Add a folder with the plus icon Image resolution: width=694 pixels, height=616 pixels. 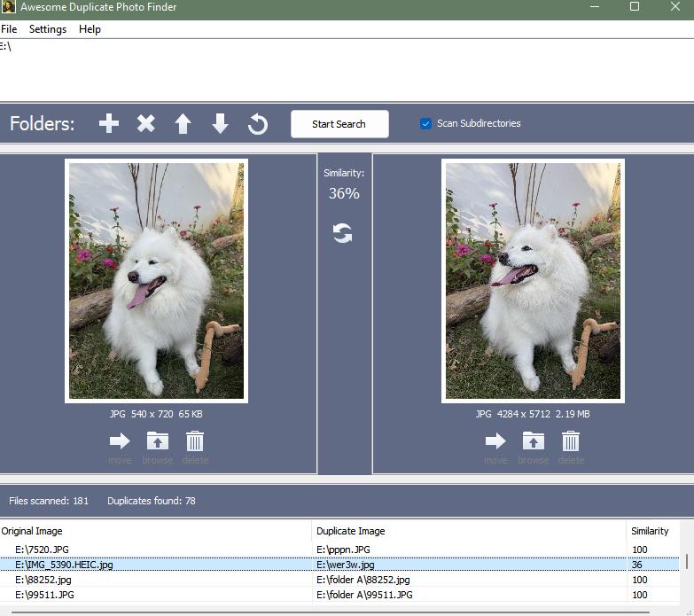point(108,123)
